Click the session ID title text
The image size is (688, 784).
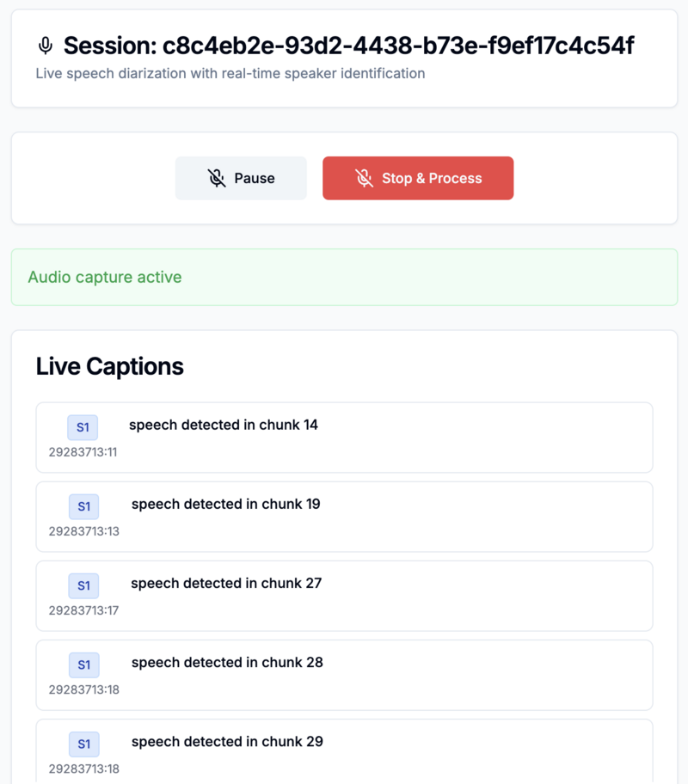point(349,46)
